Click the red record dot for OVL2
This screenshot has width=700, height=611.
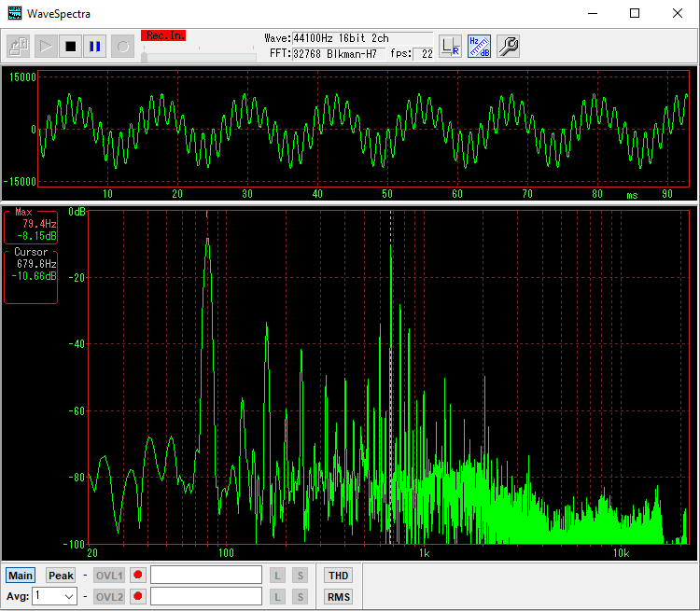pos(138,596)
